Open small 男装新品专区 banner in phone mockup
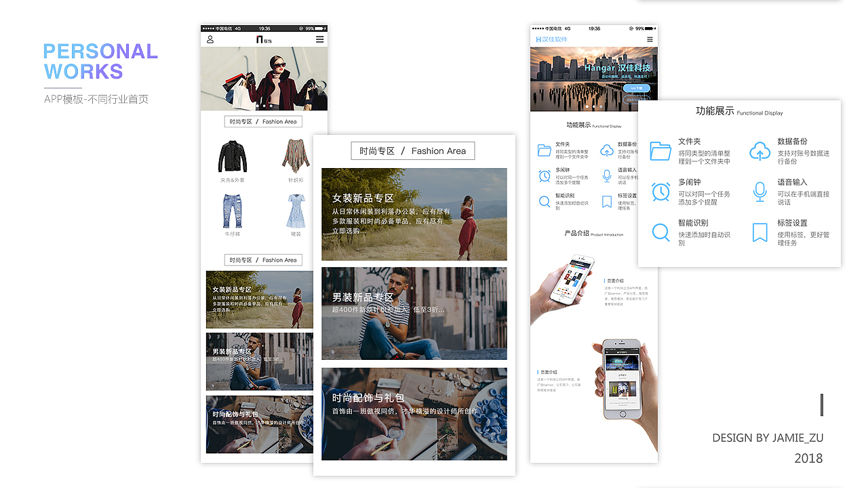868x488 pixels. pos(260,361)
